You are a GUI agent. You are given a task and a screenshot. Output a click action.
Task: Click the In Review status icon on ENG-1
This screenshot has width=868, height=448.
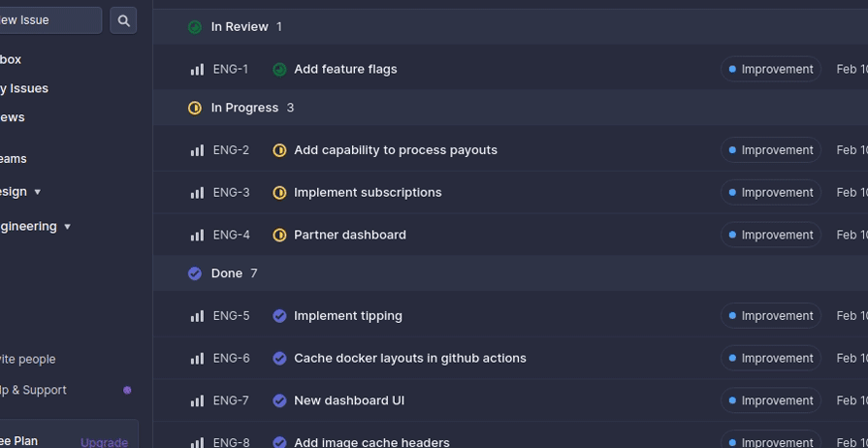279,70
